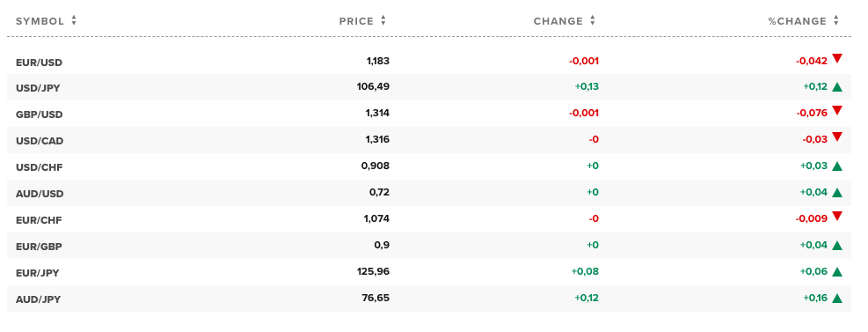Screen dimensions: 868x332
Task: Select the USD/CHF symbol
Action: pyautogui.click(x=40, y=167)
